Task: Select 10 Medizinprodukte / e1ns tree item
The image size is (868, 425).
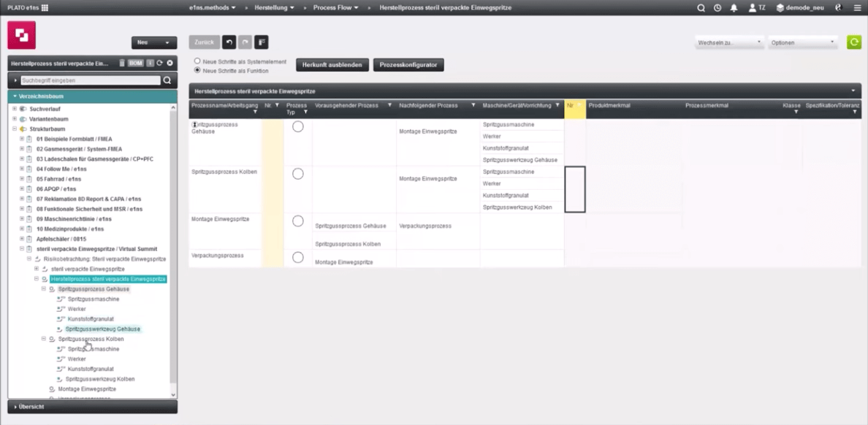Action: [69, 229]
